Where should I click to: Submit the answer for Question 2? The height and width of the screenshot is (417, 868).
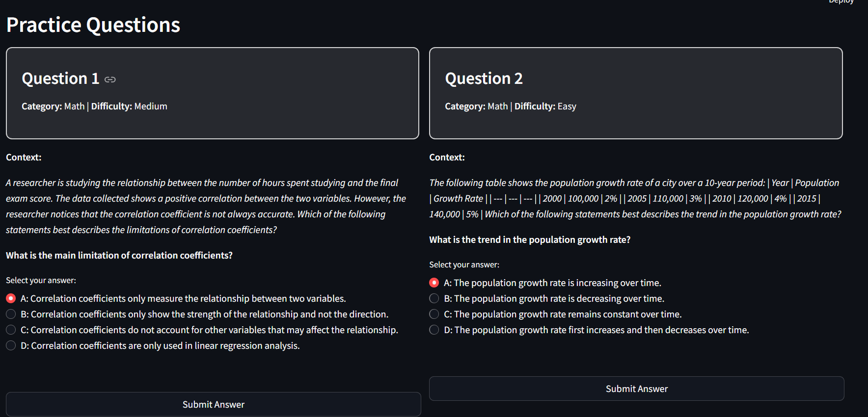(636, 389)
